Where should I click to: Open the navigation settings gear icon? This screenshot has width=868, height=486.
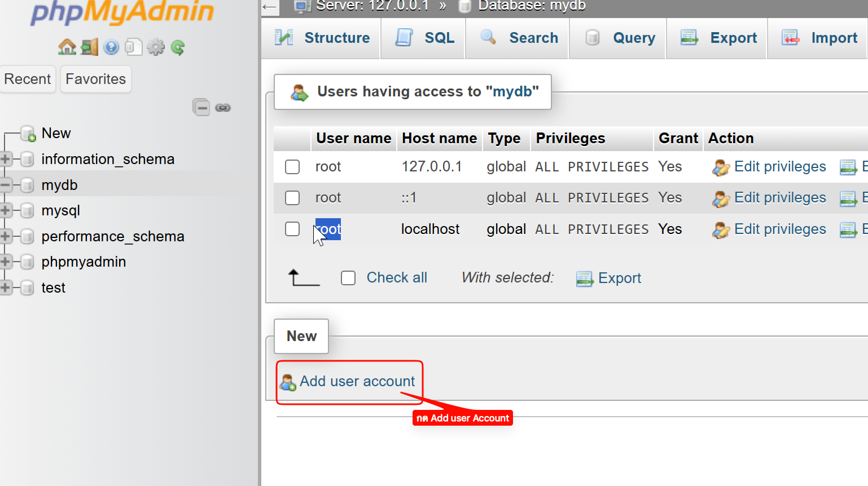(x=156, y=47)
